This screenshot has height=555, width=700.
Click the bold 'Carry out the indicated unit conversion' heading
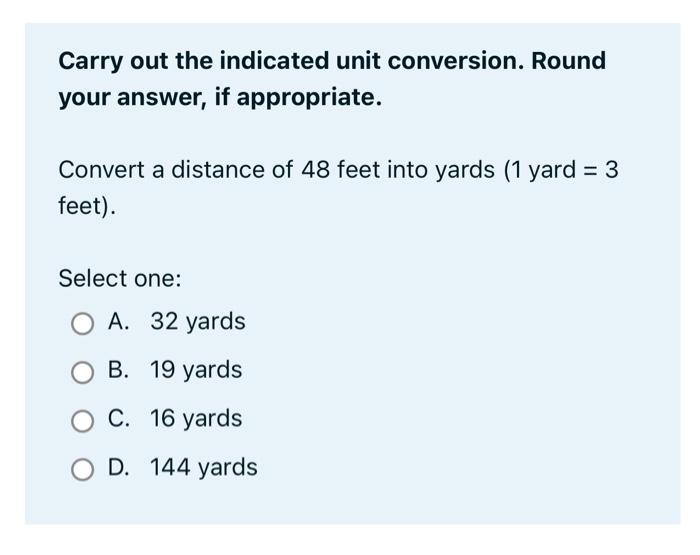pyautogui.click(x=291, y=61)
